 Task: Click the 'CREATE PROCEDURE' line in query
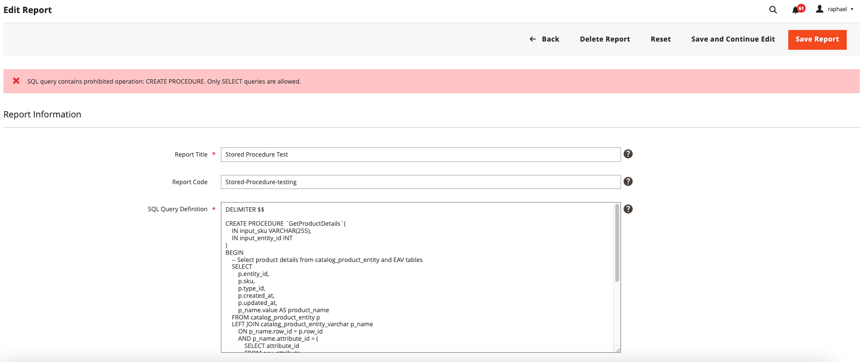click(286, 224)
